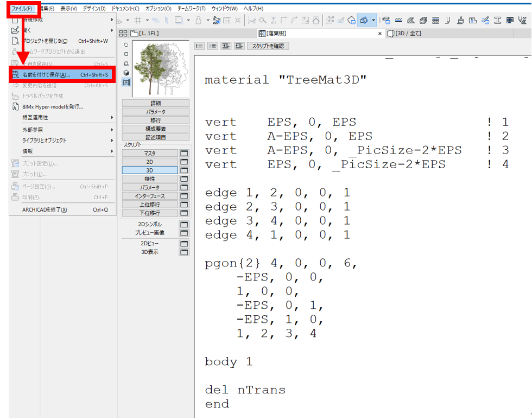Open 2Dシンボル in separate window icon

tap(184, 224)
